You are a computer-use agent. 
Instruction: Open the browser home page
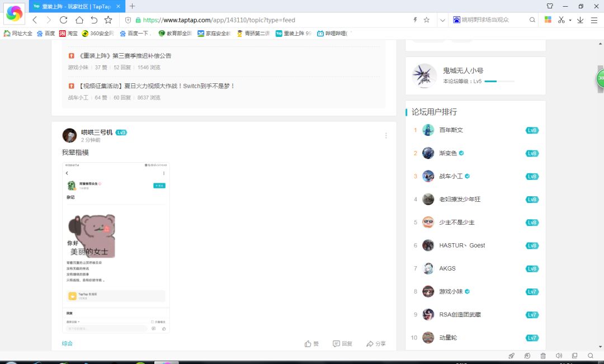79,20
